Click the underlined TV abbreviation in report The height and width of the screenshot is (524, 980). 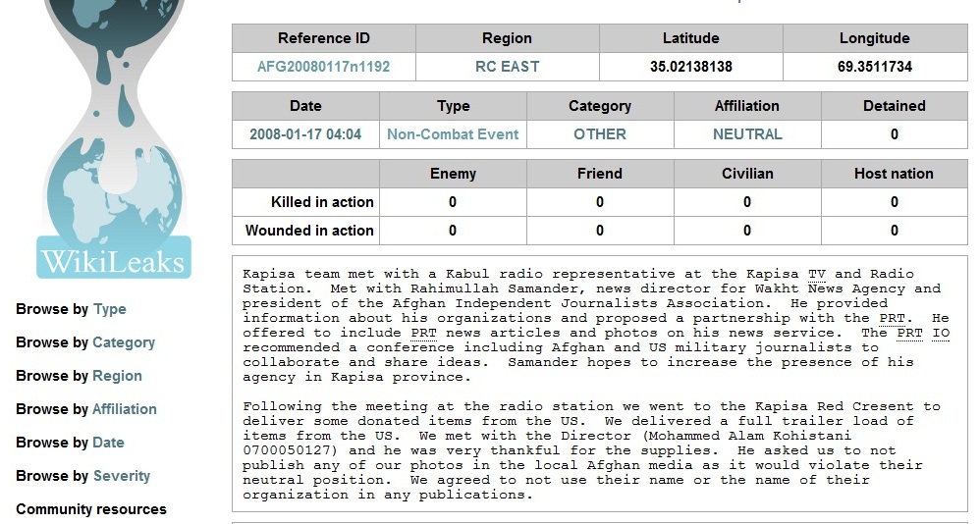point(817,274)
